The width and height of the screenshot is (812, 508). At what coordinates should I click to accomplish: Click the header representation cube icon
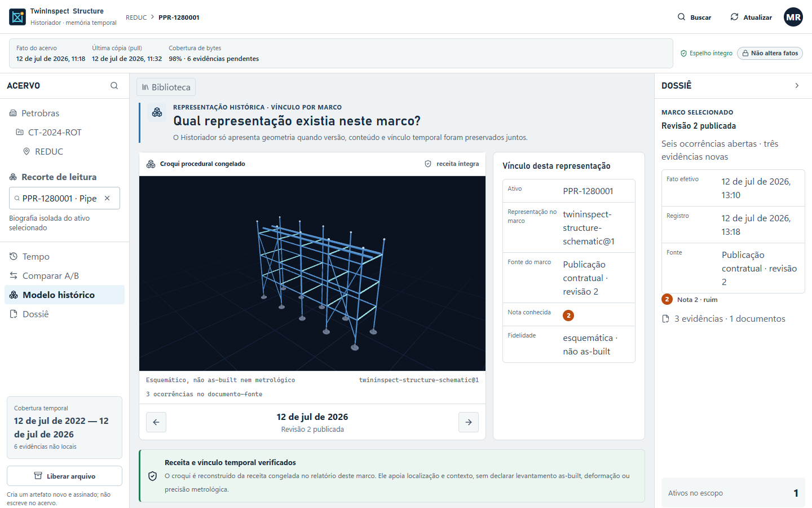tap(157, 112)
